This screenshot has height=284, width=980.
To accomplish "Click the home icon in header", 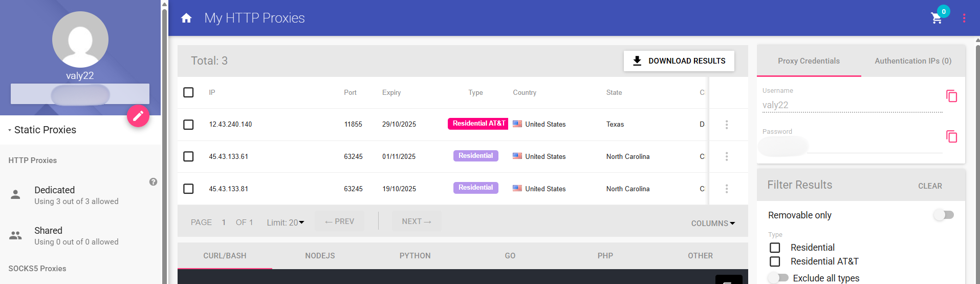I will (186, 18).
